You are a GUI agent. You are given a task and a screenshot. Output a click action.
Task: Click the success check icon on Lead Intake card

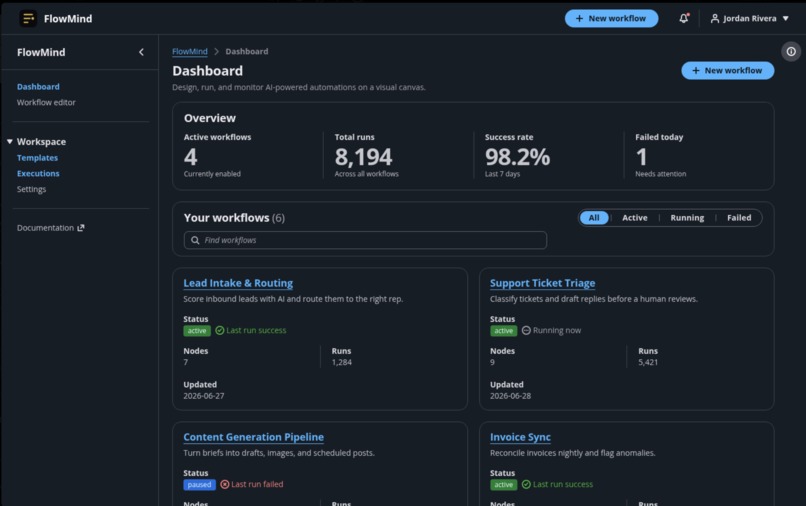click(x=219, y=330)
